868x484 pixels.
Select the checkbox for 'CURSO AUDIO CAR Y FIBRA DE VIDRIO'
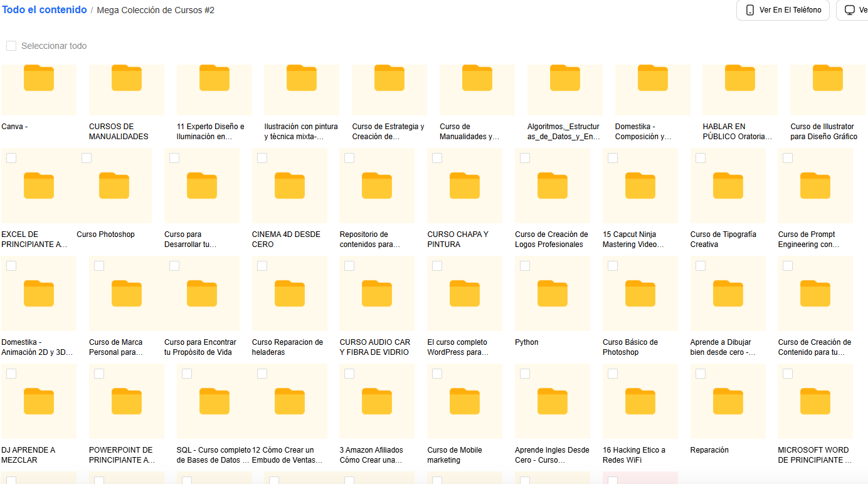349,266
